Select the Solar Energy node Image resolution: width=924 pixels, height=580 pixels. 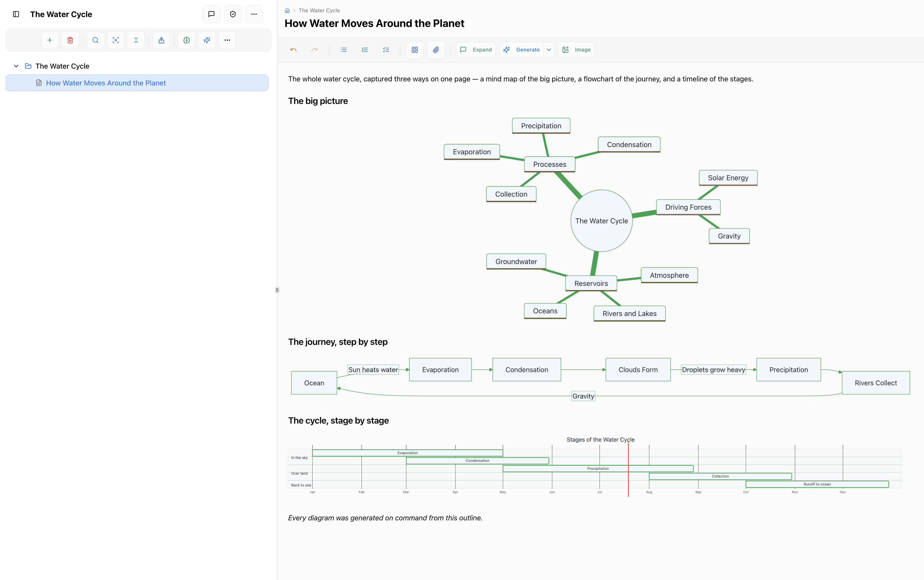728,178
